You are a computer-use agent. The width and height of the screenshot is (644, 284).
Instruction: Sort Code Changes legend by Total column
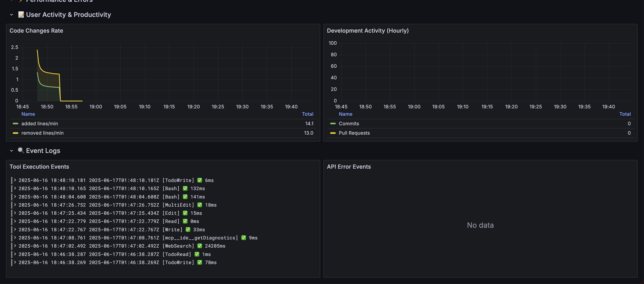(x=307, y=114)
